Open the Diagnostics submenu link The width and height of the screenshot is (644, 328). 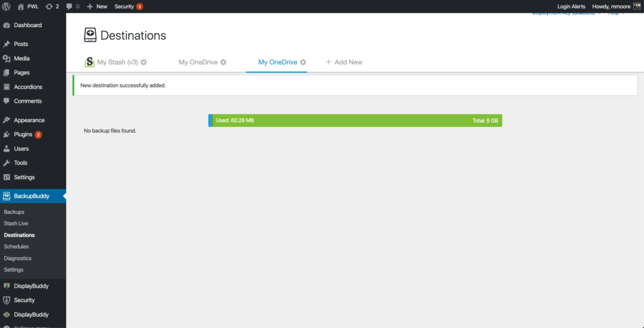[x=18, y=258]
